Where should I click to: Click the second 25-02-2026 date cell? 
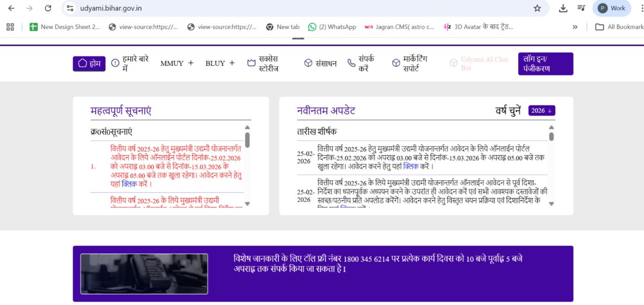tap(305, 196)
